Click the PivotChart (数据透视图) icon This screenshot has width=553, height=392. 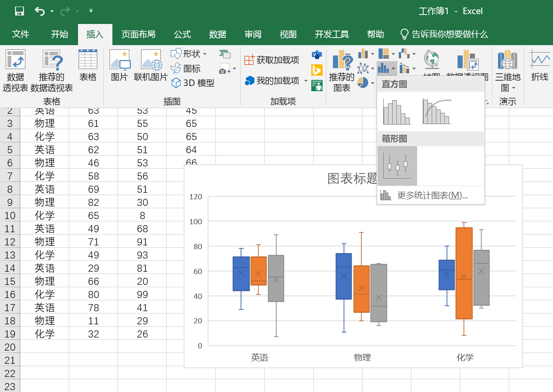[x=467, y=60]
